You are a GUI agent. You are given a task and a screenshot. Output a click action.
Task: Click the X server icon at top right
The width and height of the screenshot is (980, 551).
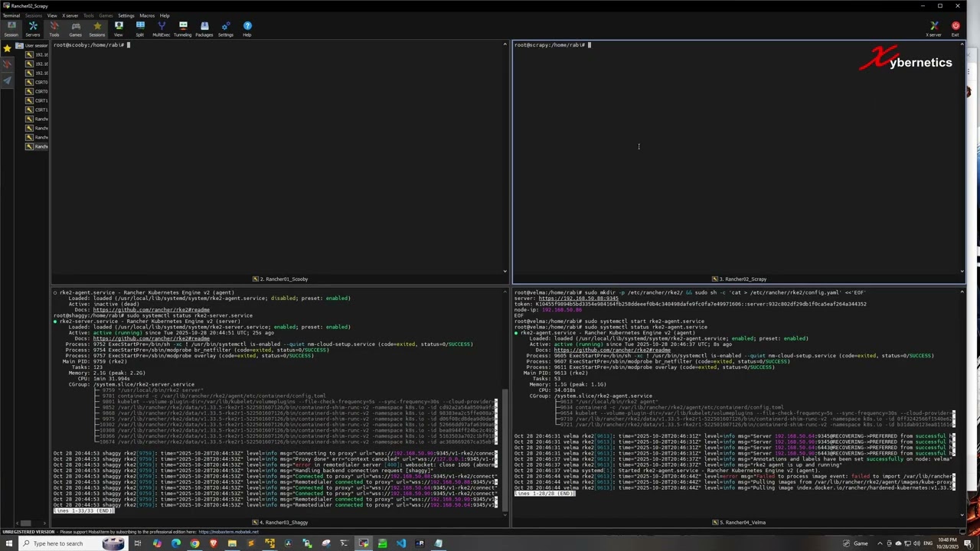[934, 29]
